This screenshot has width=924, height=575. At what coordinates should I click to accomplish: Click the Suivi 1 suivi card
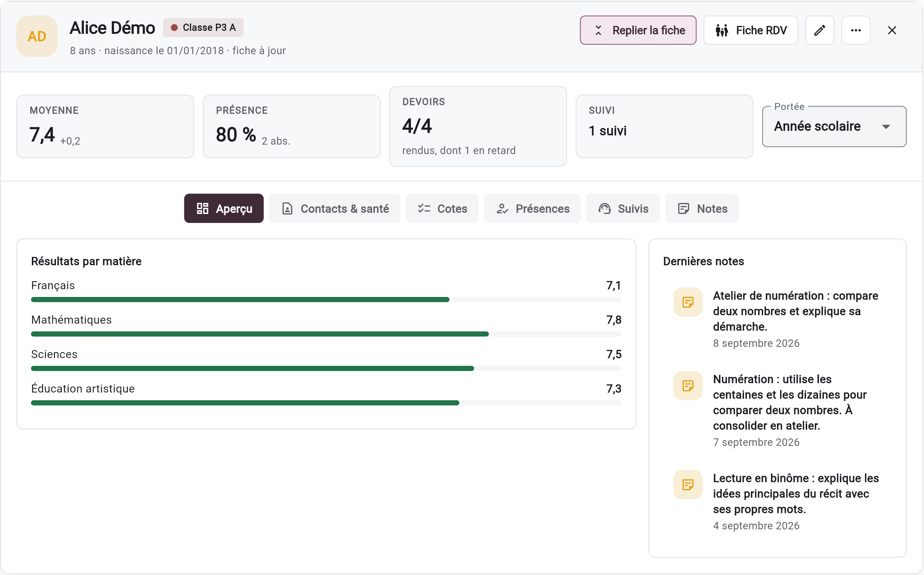click(664, 126)
